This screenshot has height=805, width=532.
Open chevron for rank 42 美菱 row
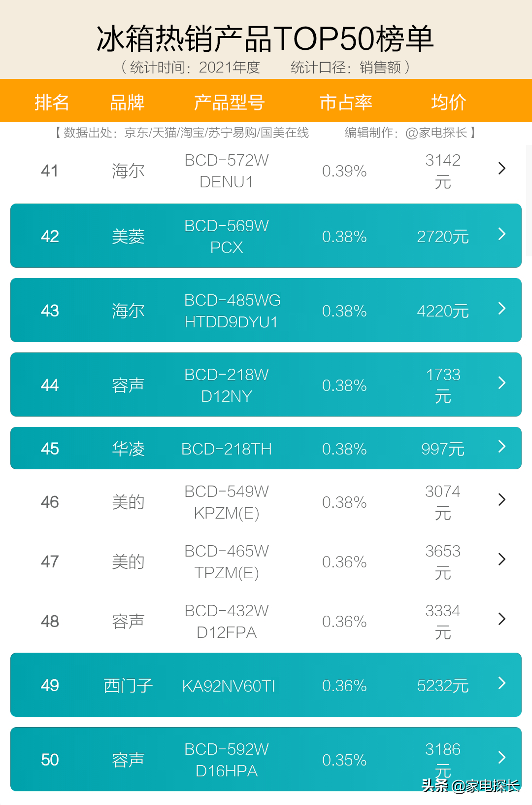(x=502, y=234)
